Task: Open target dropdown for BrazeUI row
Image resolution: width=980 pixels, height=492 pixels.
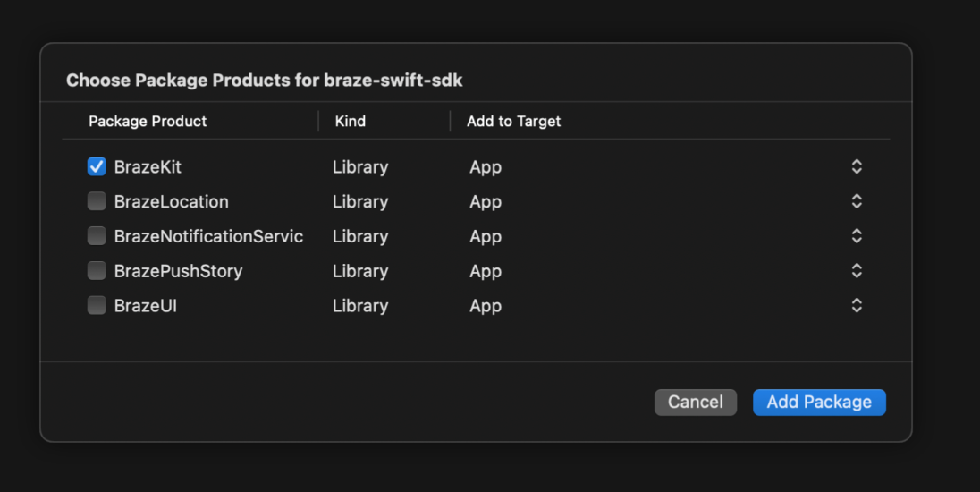Action: pos(857,305)
